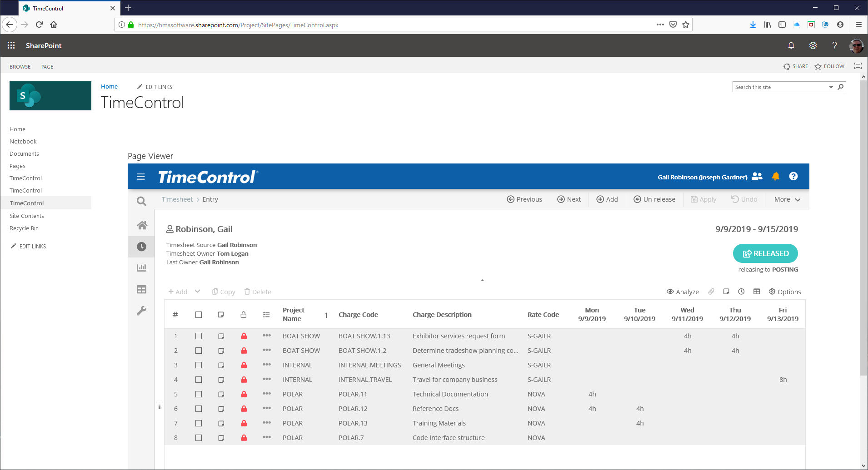
Task: Click Timesheet breadcrumb link
Action: click(177, 199)
